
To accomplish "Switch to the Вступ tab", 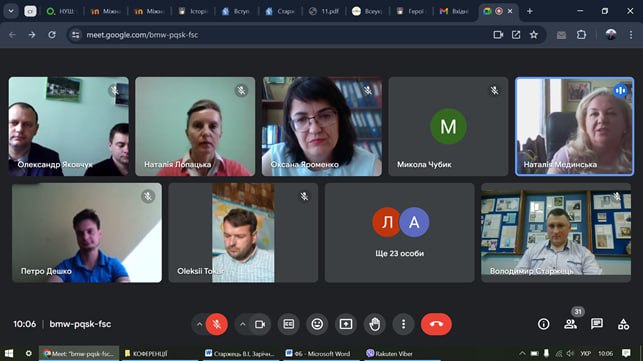I will pyautogui.click(x=236, y=11).
